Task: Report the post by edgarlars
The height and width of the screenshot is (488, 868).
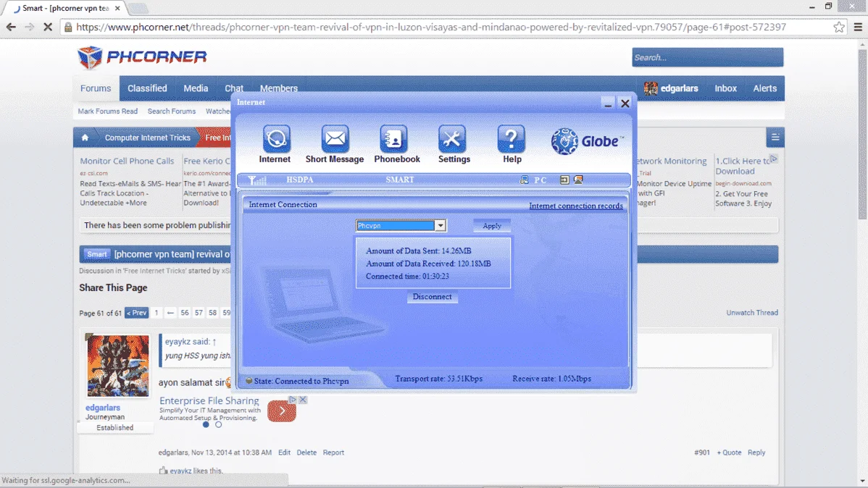Action: [333, 453]
